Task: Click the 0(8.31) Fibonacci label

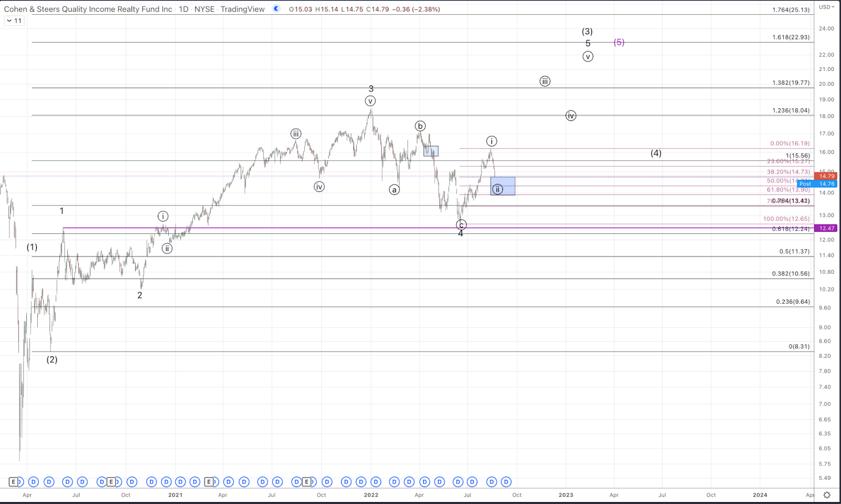Action: point(799,347)
